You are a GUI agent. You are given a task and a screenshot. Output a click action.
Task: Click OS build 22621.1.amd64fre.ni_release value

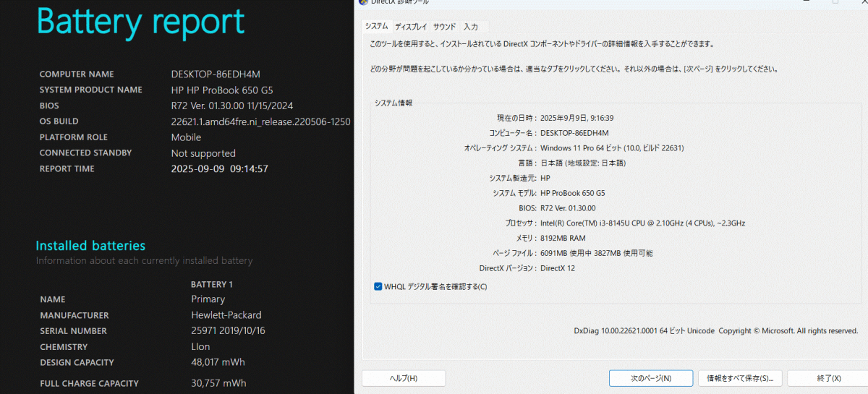[260, 121]
